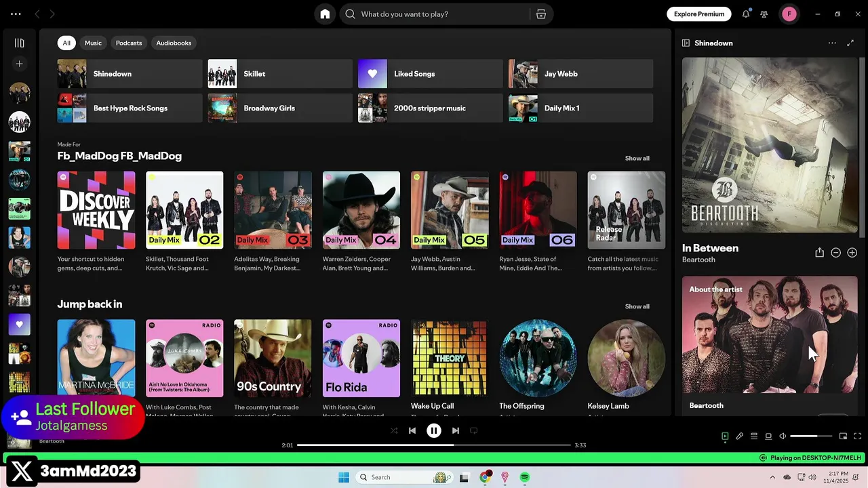Open the Browse icon in search bar
Screen dimensions: 868x488
click(x=541, y=14)
